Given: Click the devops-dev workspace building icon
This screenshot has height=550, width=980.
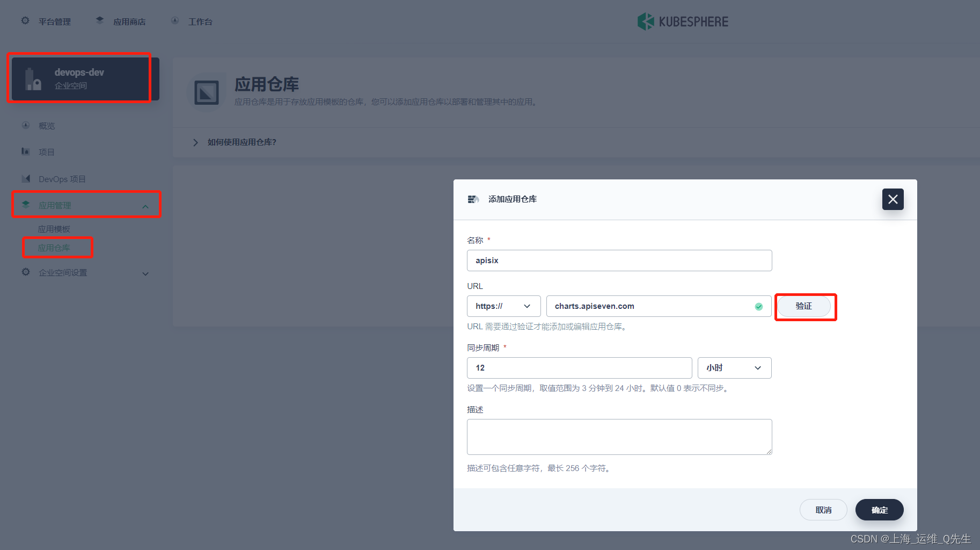Looking at the screenshot, I should tap(33, 79).
